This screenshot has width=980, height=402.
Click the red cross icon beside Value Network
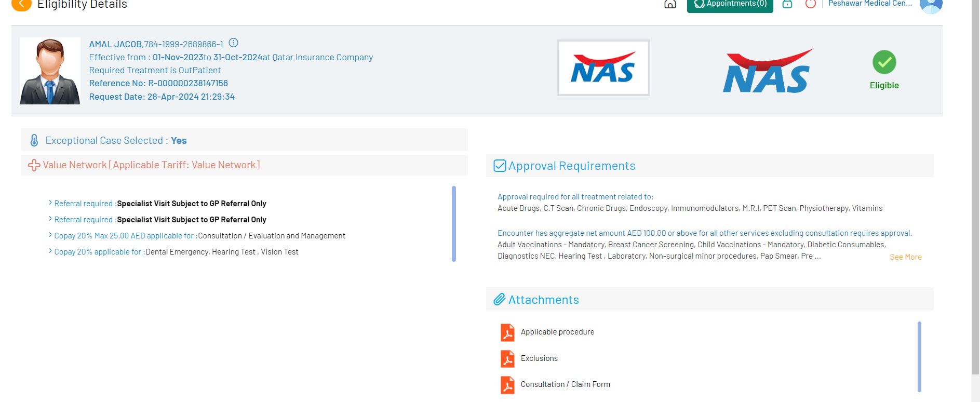coord(34,165)
